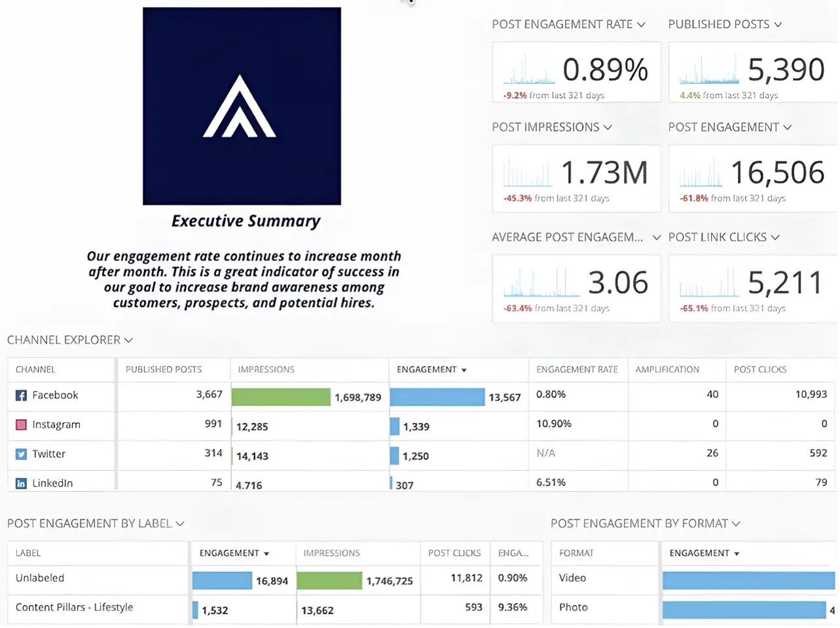Click the 5,390 published posts card
Viewport: 840px width, 628px height.
click(x=753, y=73)
